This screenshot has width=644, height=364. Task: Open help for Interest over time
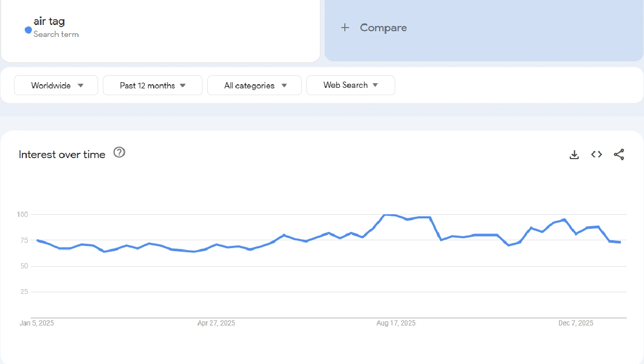(x=119, y=152)
